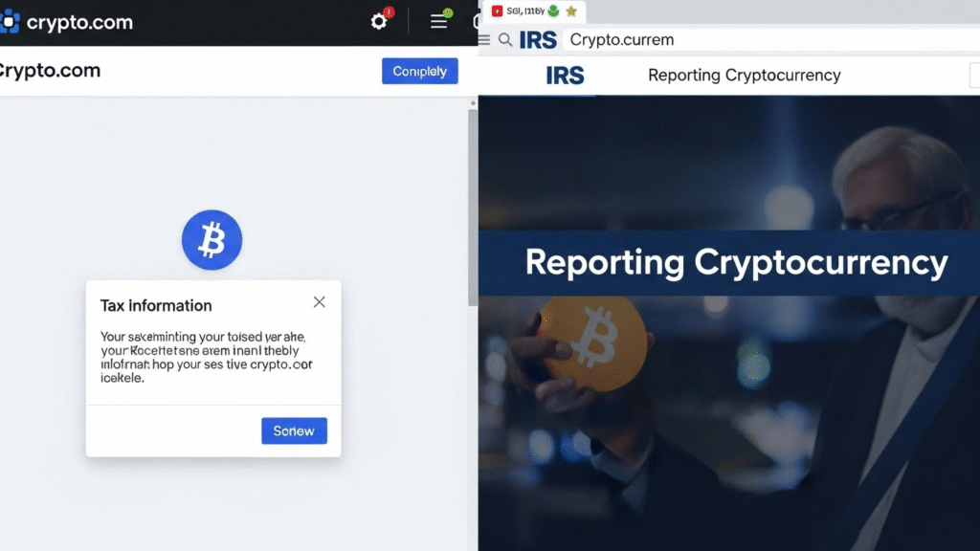Open the crypto.com hamburger menu icon

click(x=439, y=20)
